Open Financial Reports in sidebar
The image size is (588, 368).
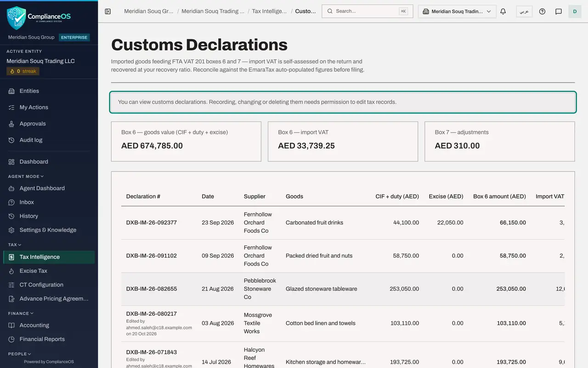tap(49, 339)
